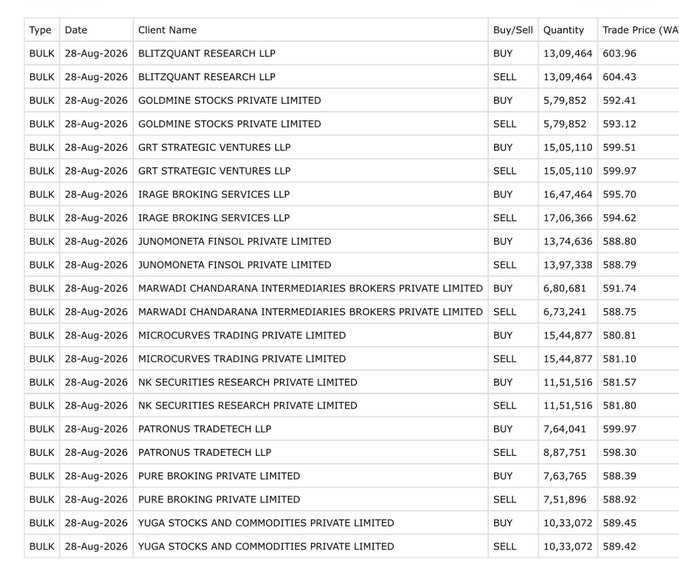Click trade price 589.45
The height and width of the screenshot is (576, 679).
pyautogui.click(x=620, y=523)
